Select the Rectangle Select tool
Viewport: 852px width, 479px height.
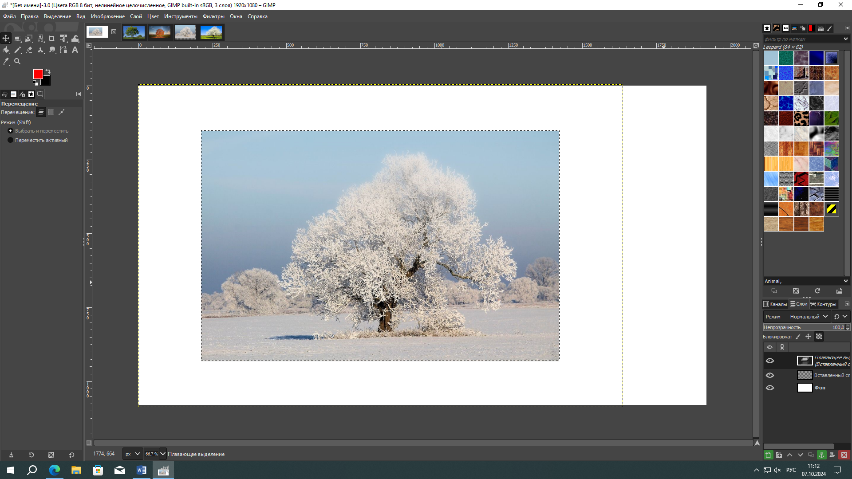(x=17, y=39)
